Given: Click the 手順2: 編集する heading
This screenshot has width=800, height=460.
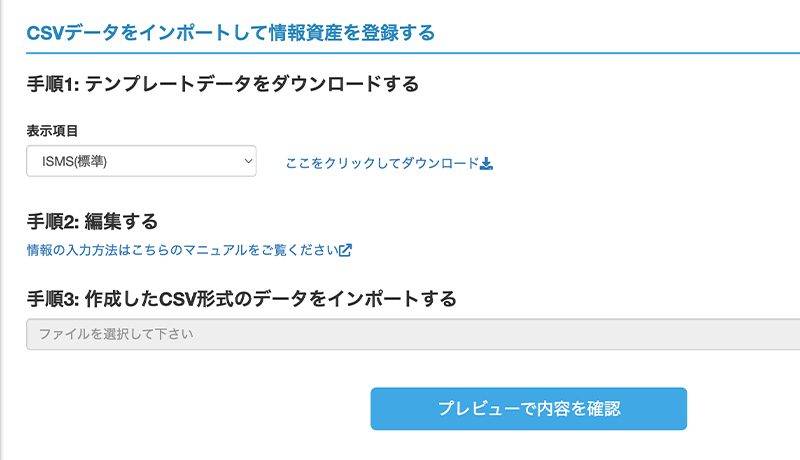Looking at the screenshot, I should (x=92, y=222).
